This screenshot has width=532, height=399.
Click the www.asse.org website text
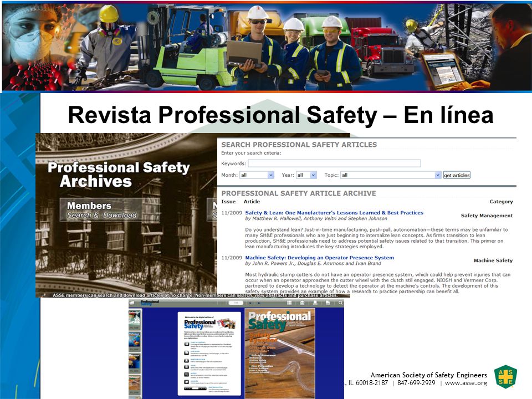[466, 383]
